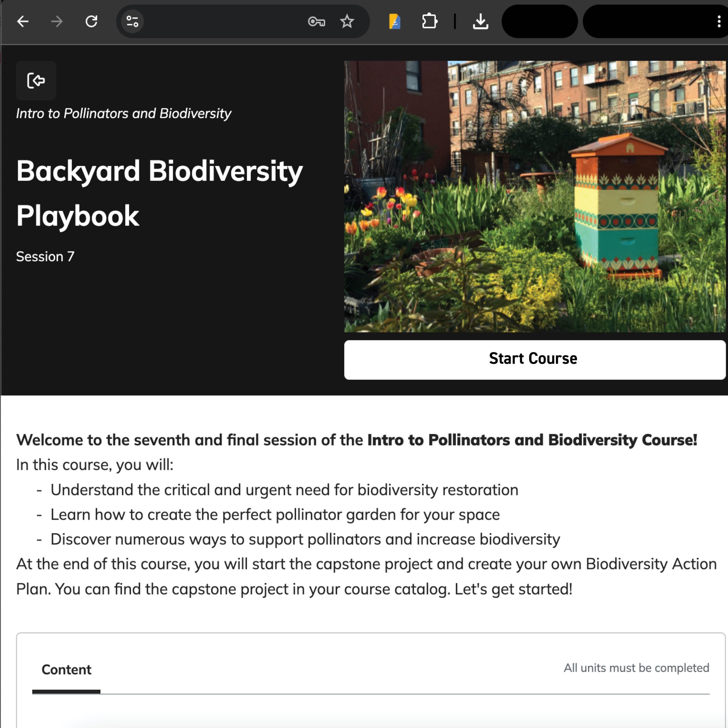Open the yellow download extension icon
The width and height of the screenshot is (728, 728).
click(394, 22)
